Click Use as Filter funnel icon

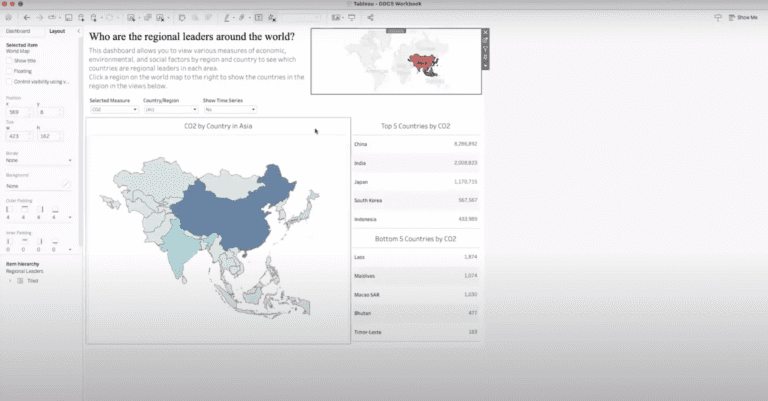[485, 49]
